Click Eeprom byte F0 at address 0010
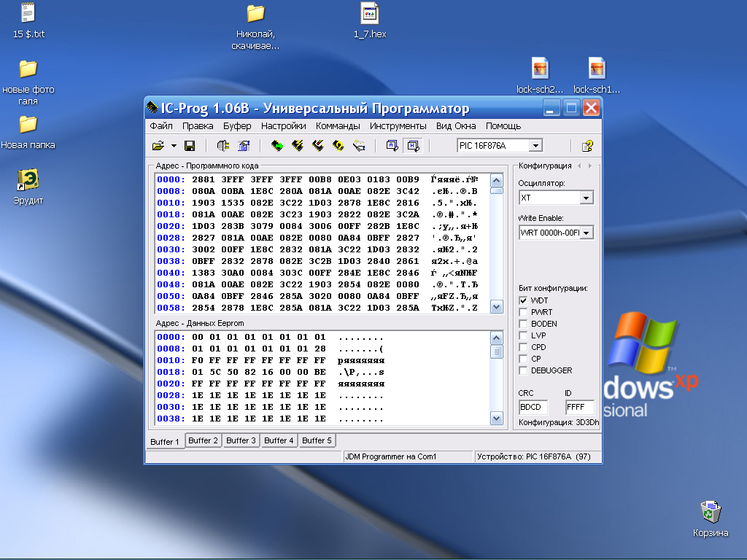Screen dimensions: 747x560 (x=197, y=360)
